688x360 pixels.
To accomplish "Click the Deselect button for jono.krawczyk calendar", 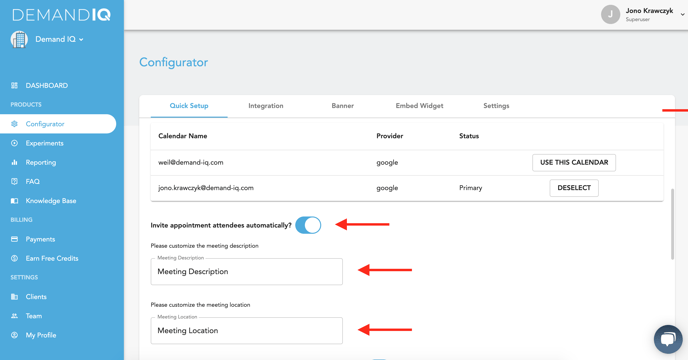I will 574,188.
